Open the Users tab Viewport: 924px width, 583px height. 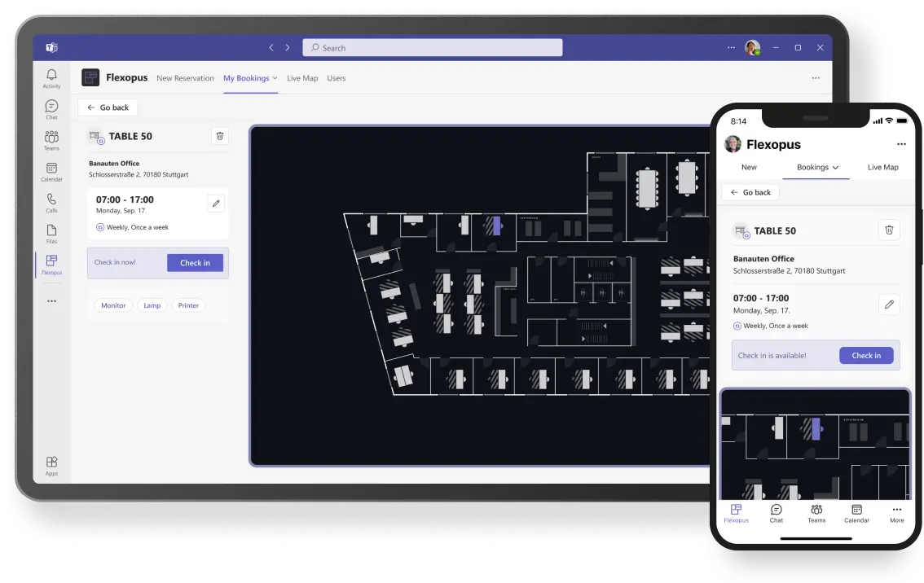tap(337, 77)
